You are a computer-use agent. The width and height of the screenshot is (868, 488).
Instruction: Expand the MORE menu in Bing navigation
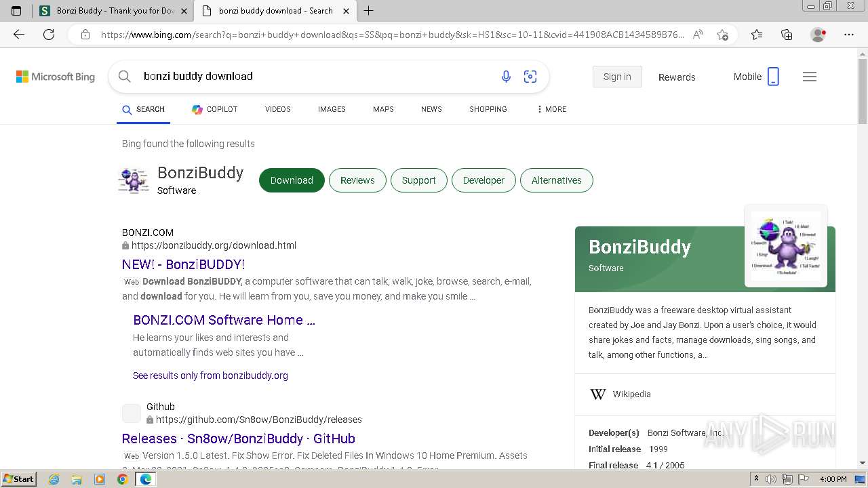[x=551, y=109]
